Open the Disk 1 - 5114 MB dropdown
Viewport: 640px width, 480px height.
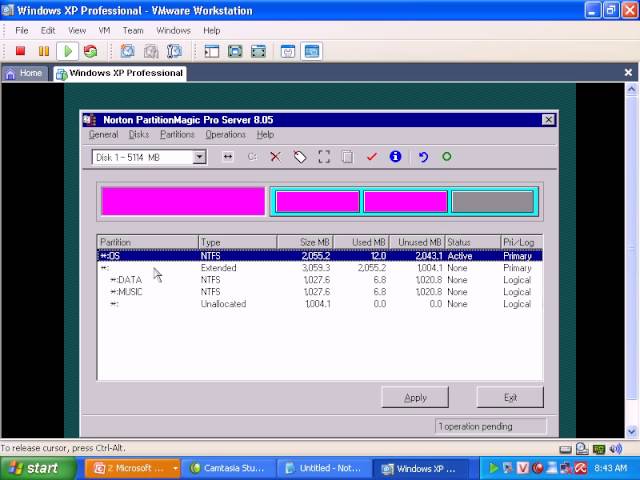199,157
